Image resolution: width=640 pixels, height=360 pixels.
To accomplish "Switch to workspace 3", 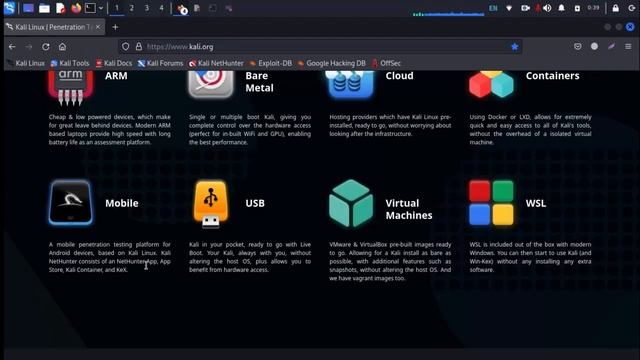I will point(147,8).
